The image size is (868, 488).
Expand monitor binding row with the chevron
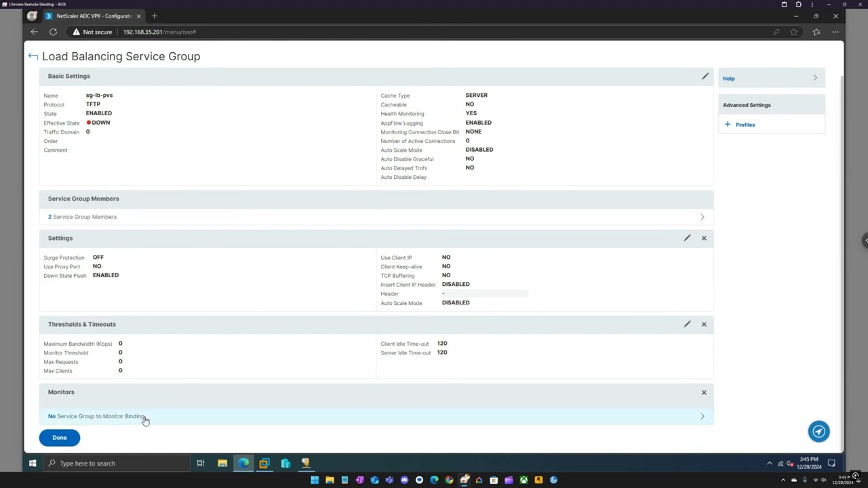[703, 416]
